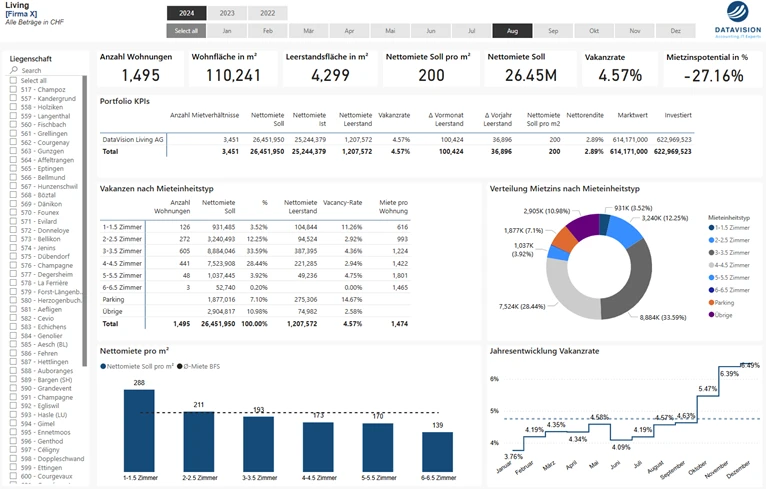Click the Parking legend color dot

711,302
